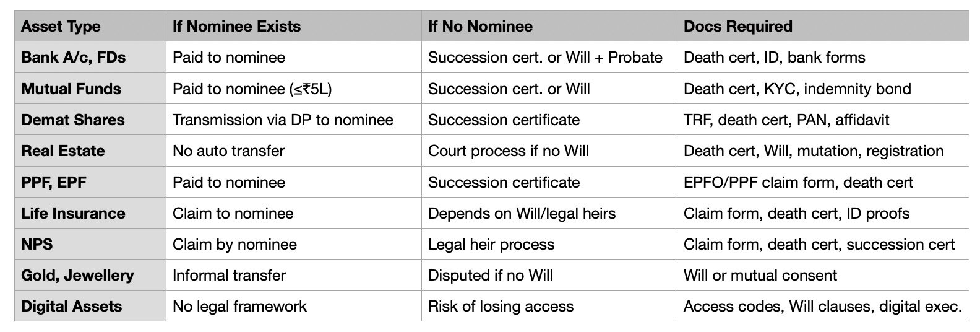Image resolution: width=980 pixels, height=332 pixels.
Task: Click the NPS row label
Action: pos(37,245)
